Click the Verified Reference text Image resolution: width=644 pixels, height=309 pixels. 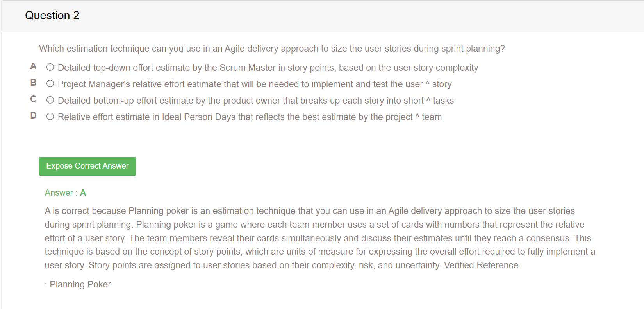click(x=482, y=265)
